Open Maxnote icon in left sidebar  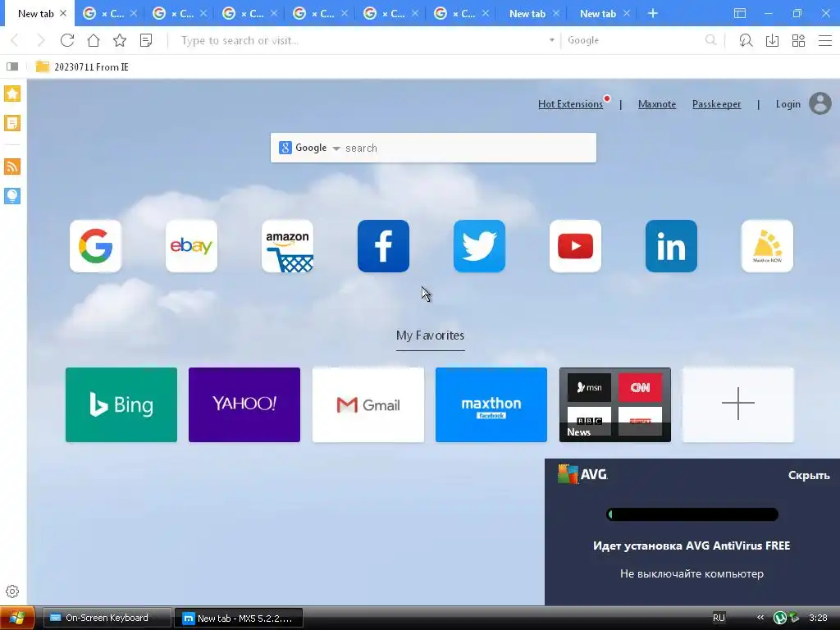click(12, 123)
